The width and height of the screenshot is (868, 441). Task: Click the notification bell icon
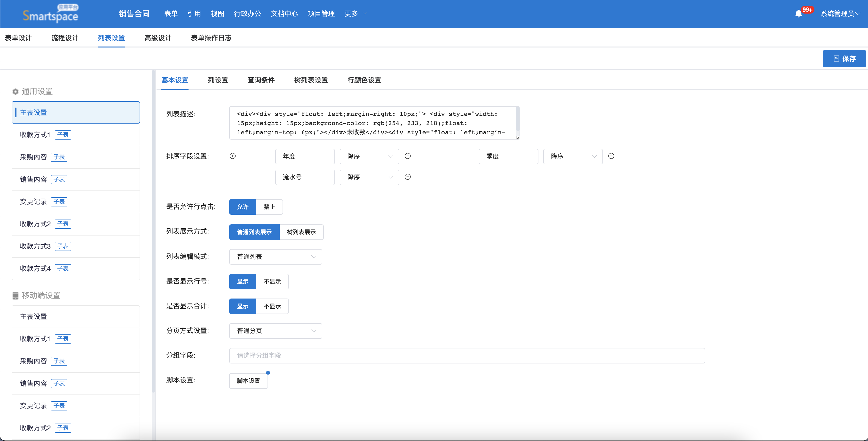point(798,14)
